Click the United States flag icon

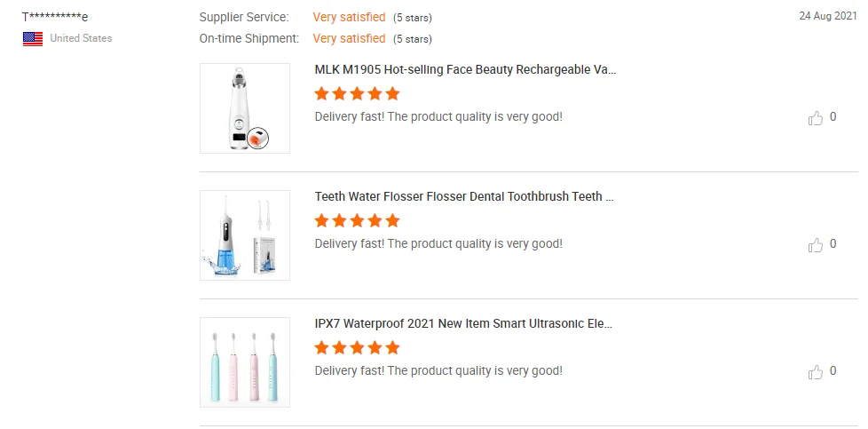33,38
